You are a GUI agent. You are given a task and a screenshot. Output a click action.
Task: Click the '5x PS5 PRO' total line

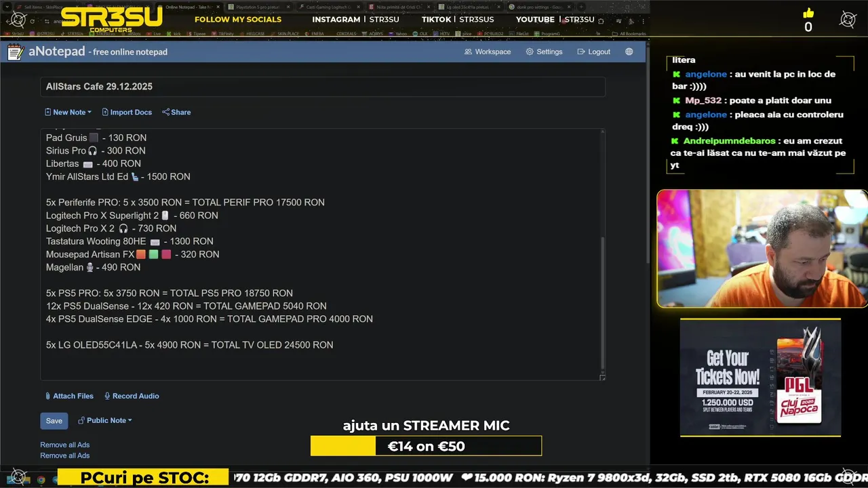pos(170,293)
